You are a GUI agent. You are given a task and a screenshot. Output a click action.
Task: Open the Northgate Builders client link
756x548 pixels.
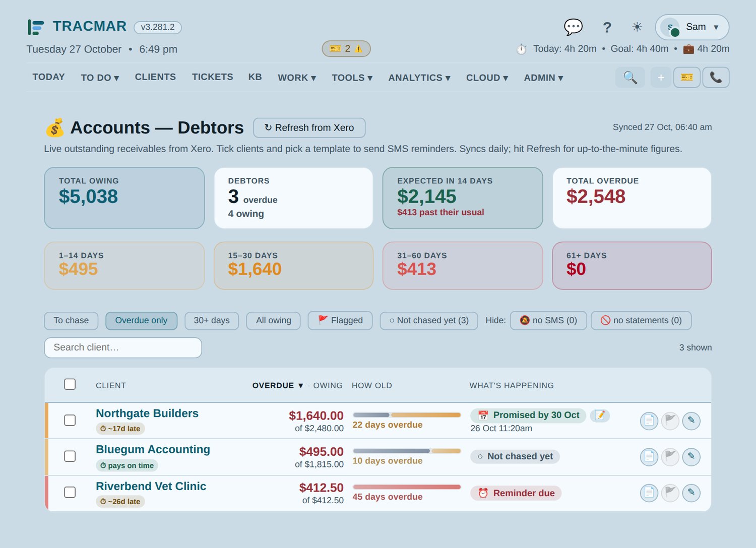[x=147, y=414]
